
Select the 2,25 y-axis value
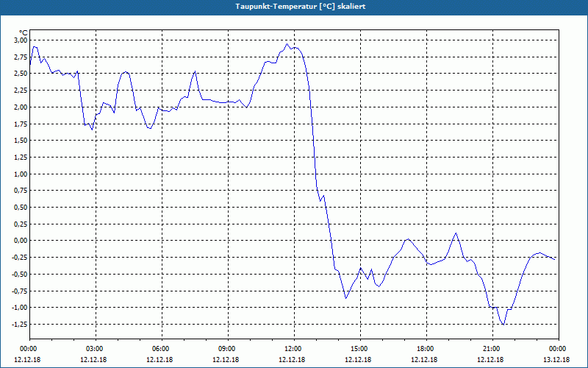[x=21, y=91]
